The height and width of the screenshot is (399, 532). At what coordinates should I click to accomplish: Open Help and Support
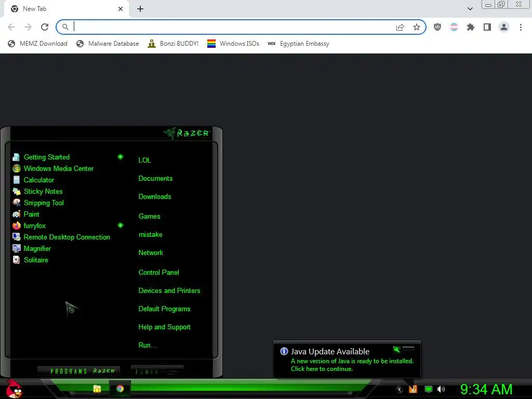tap(164, 327)
